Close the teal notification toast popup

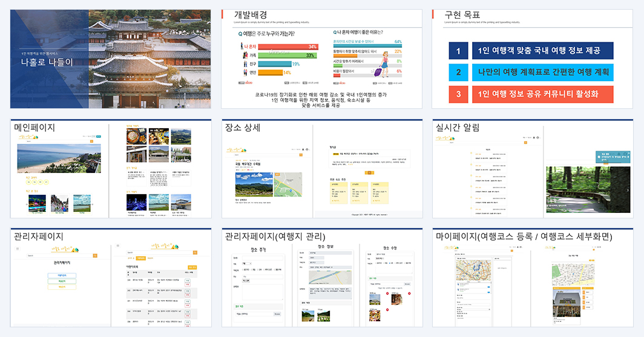click(x=628, y=154)
